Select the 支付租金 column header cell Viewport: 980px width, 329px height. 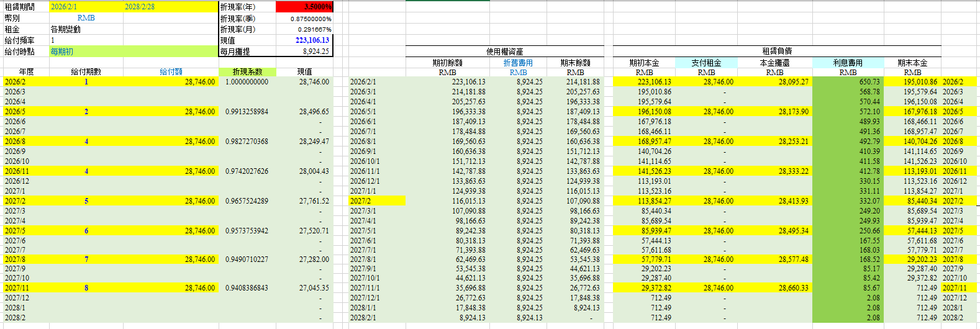(706, 63)
